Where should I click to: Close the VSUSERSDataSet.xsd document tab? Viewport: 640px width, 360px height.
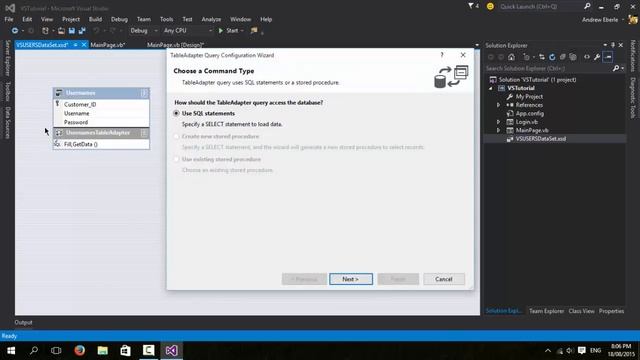coord(84,45)
